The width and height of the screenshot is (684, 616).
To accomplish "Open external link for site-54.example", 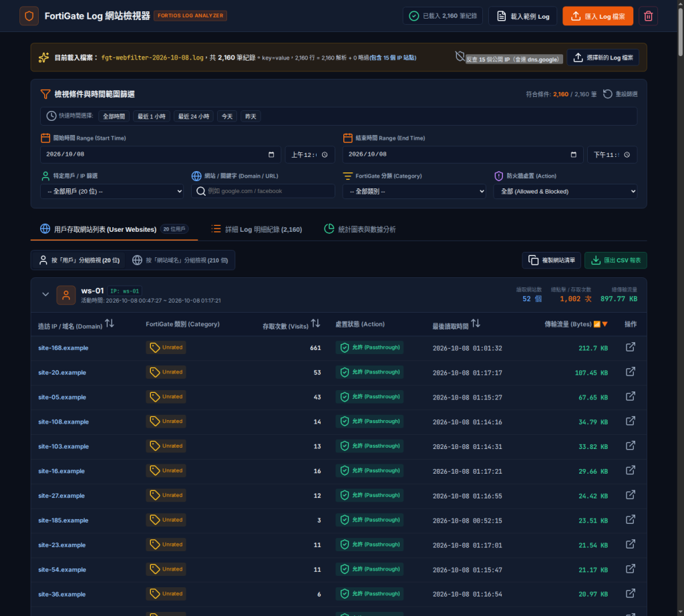I will pyautogui.click(x=631, y=569).
